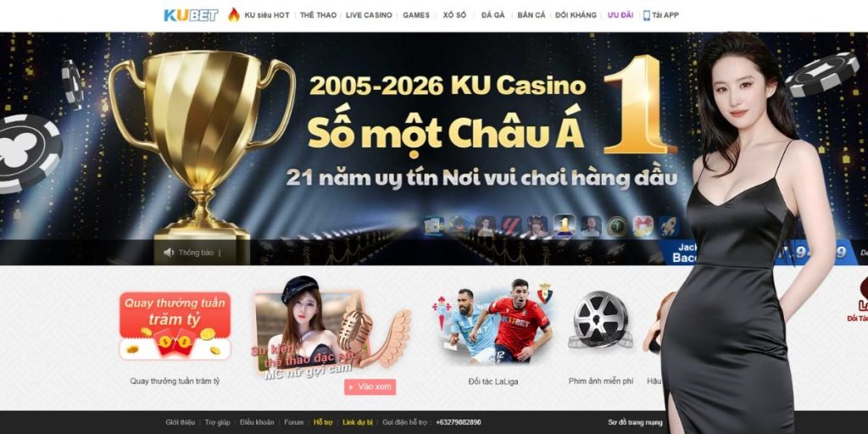Viewport: 868px width, 434px height.
Task: Open the Link dự bị footer link
Action: click(358, 422)
